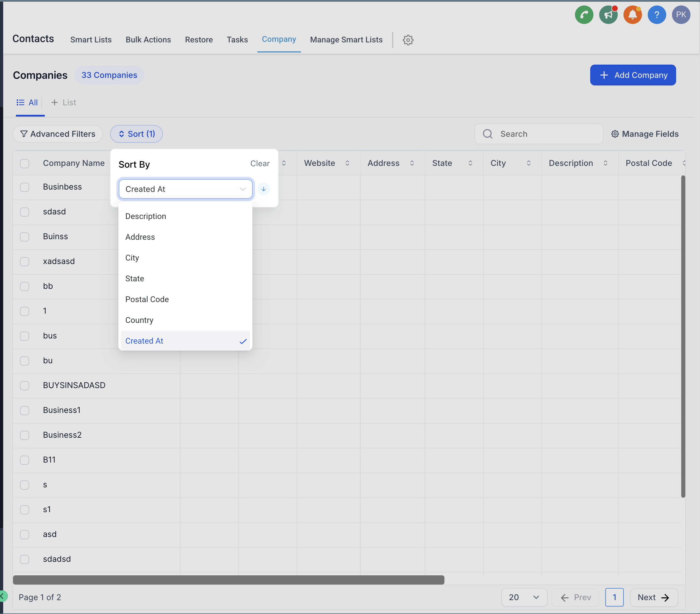The width and height of the screenshot is (700, 614).
Task: Open the PK profile avatar
Action: point(681,15)
